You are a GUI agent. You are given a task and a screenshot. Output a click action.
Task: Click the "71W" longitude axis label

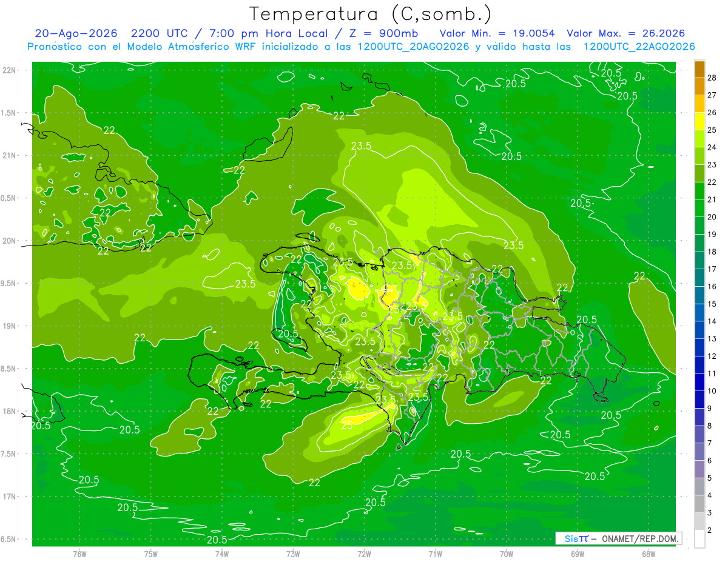click(435, 554)
